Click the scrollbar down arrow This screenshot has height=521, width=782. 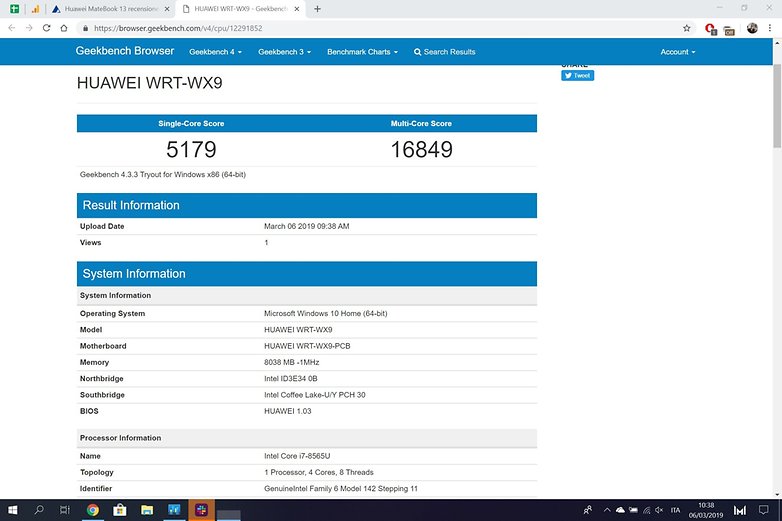pos(777,495)
